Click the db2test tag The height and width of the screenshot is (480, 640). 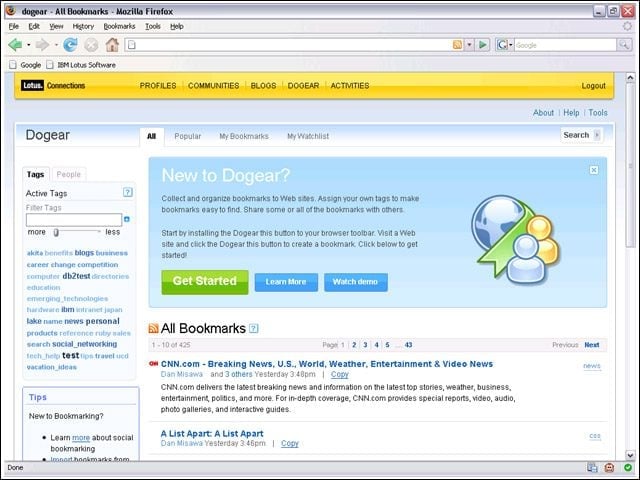pyautogui.click(x=76, y=276)
